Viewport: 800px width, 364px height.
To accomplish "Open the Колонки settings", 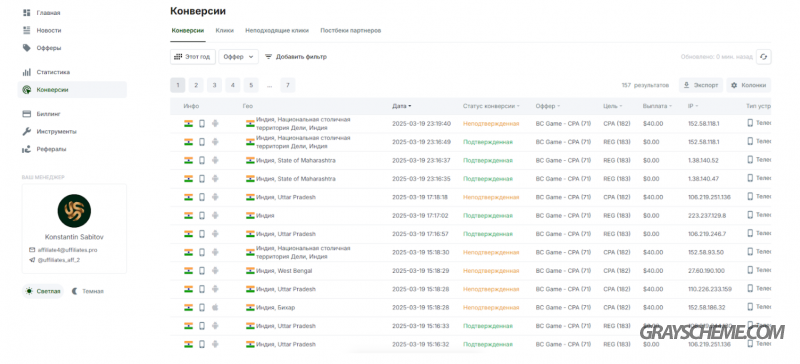I will click(x=748, y=85).
